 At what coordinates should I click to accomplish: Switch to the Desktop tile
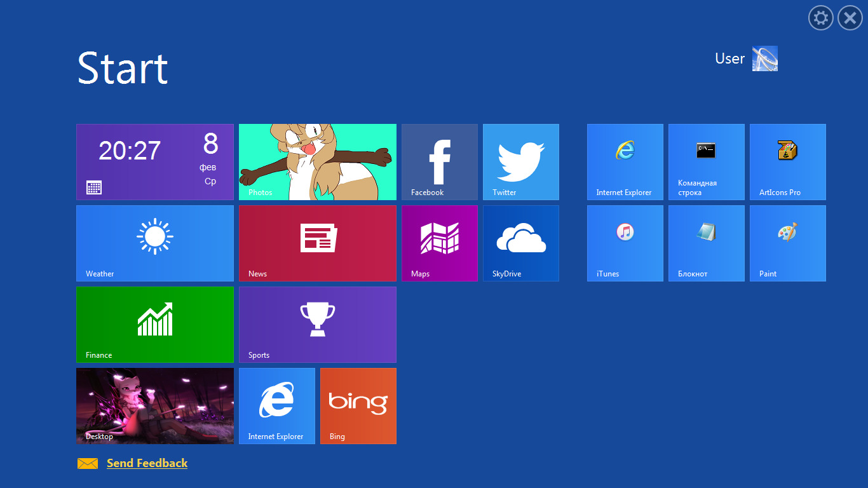(155, 406)
